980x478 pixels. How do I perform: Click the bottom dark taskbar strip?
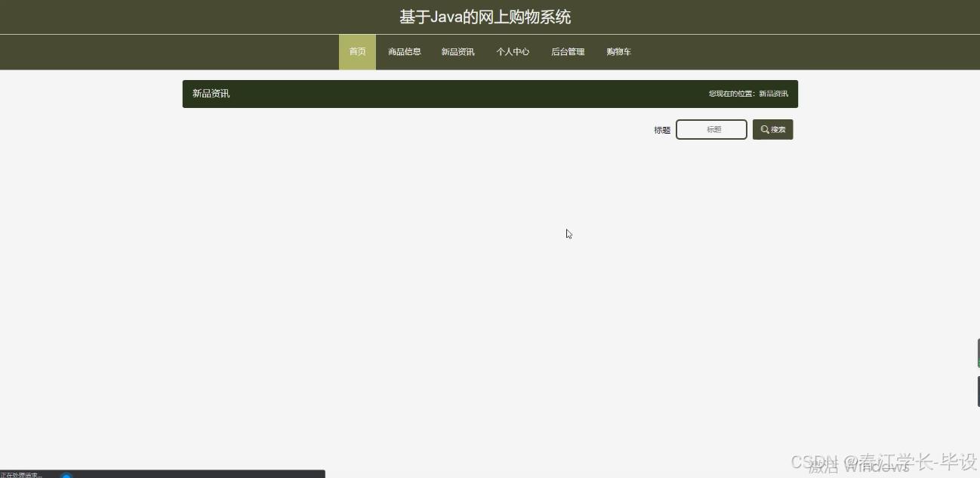tap(162, 474)
